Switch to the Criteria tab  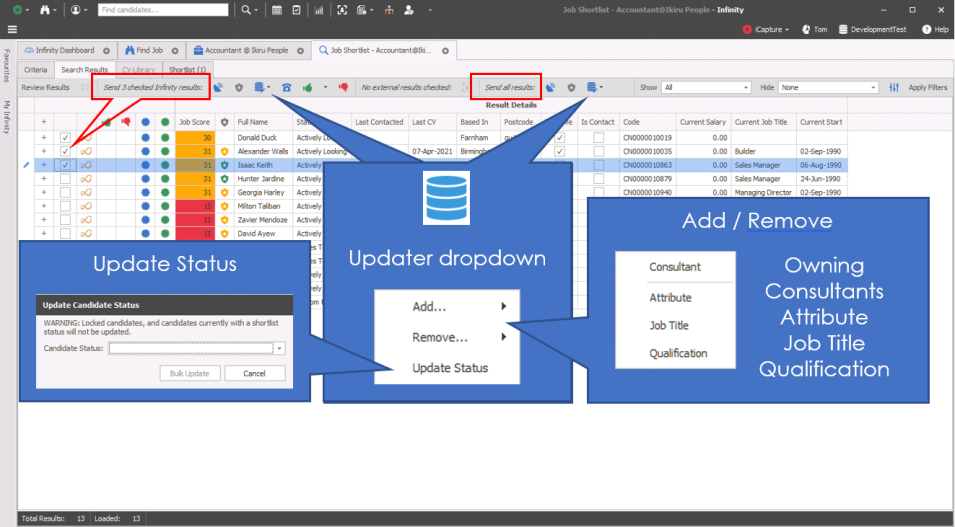[x=36, y=70]
